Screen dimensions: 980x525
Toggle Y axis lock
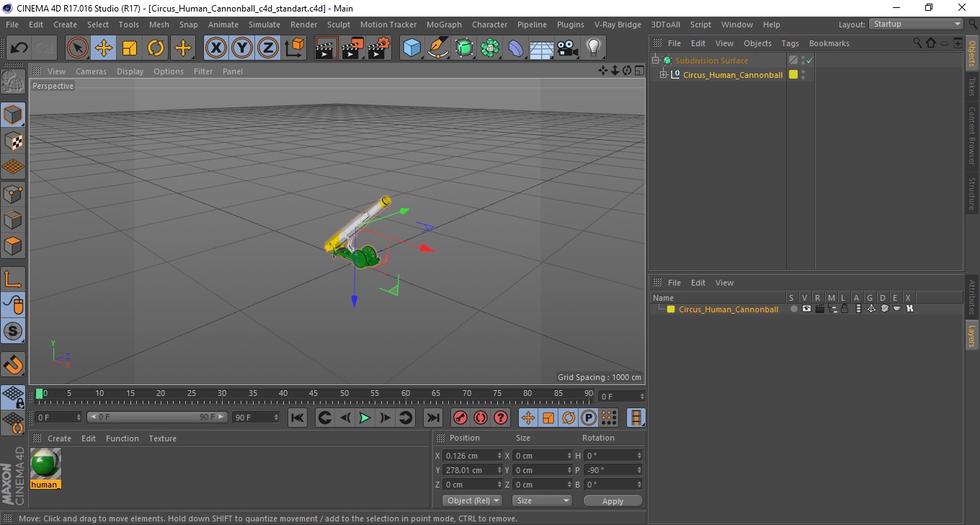(x=242, y=48)
